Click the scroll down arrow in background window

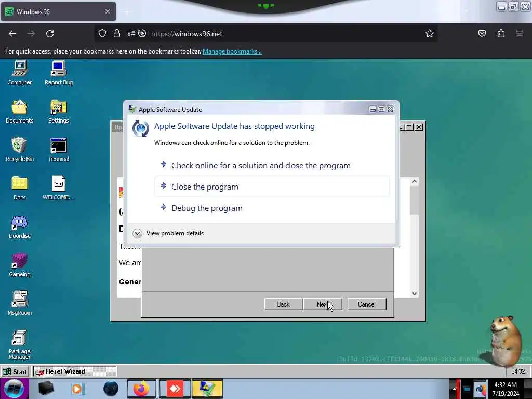click(414, 294)
